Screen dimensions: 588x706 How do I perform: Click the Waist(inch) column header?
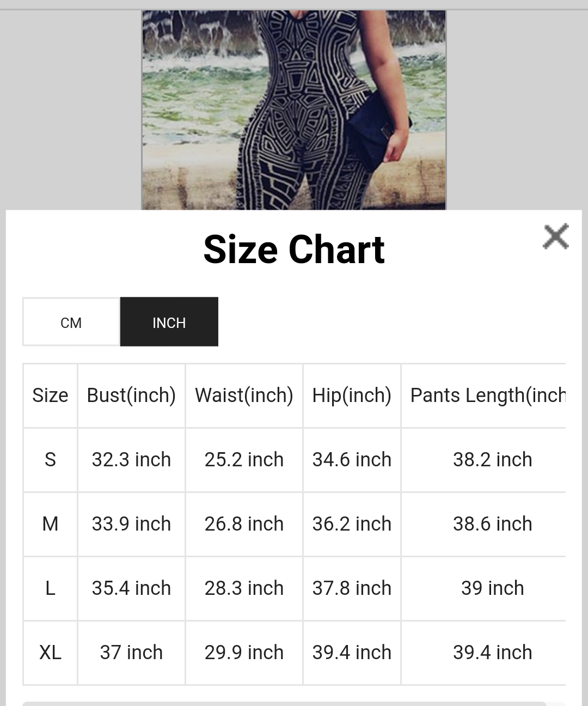[244, 395]
